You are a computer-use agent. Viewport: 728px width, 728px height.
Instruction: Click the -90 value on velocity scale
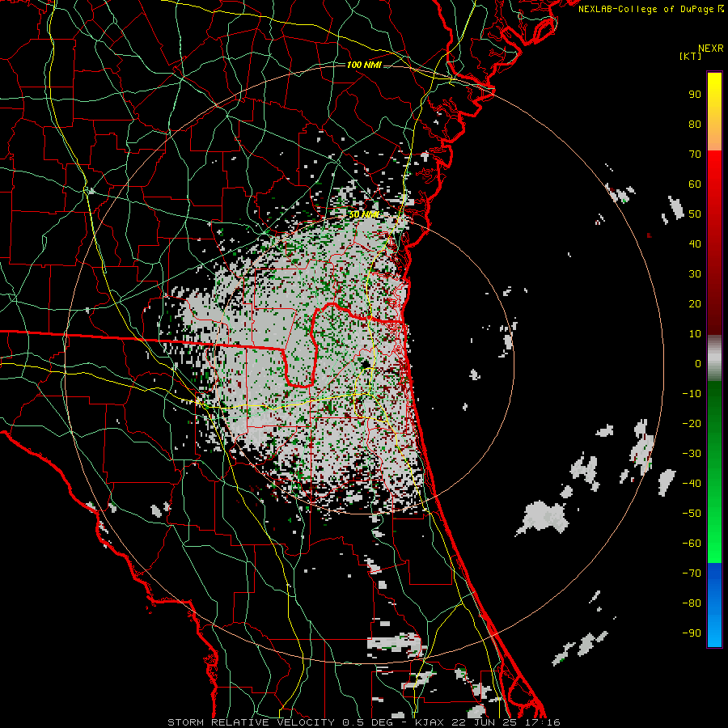[x=692, y=633]
